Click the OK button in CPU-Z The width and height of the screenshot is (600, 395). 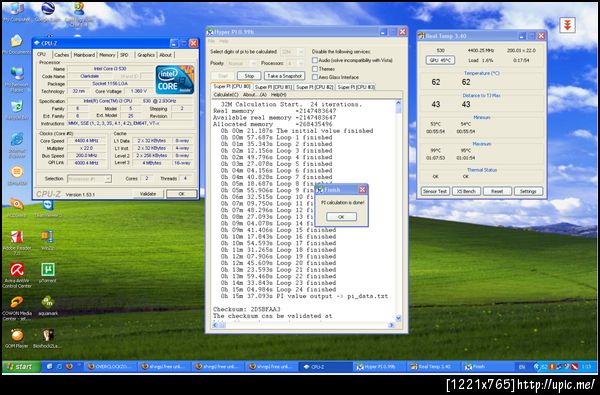click(181, 194)
